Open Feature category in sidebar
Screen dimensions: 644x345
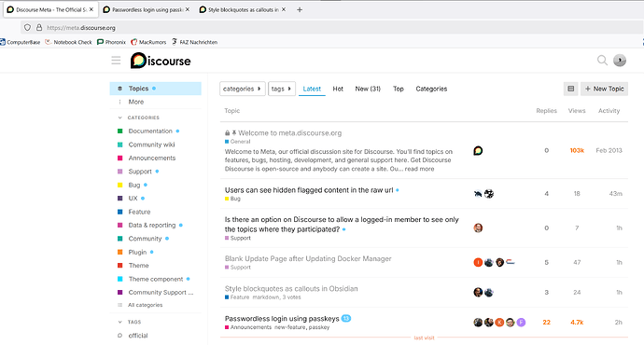140,212
